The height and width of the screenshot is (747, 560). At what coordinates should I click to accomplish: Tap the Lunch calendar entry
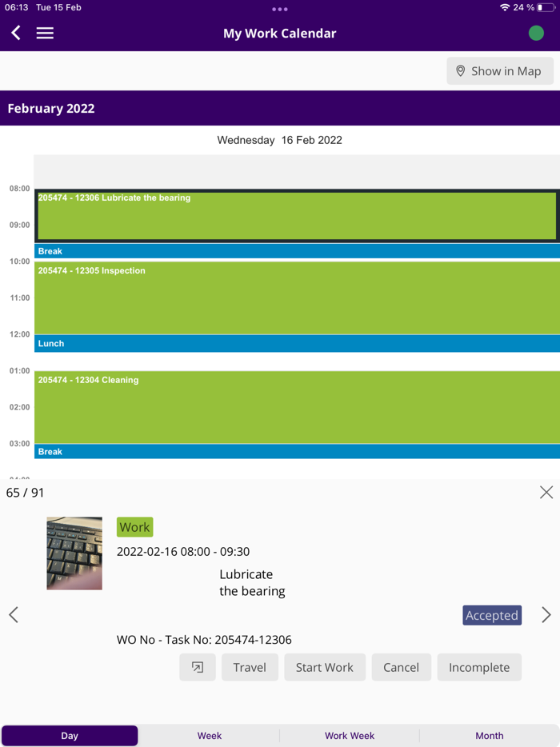(297, 343)
